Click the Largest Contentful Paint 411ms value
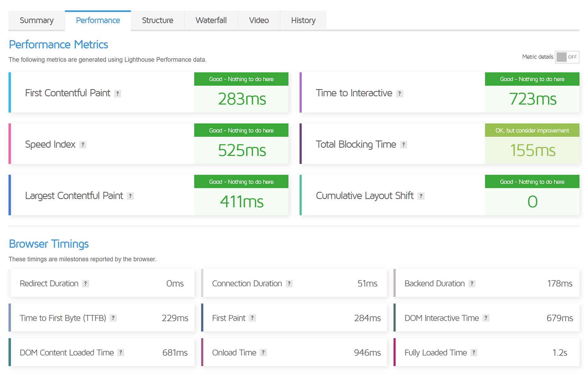588x381 pixels. 242,201
